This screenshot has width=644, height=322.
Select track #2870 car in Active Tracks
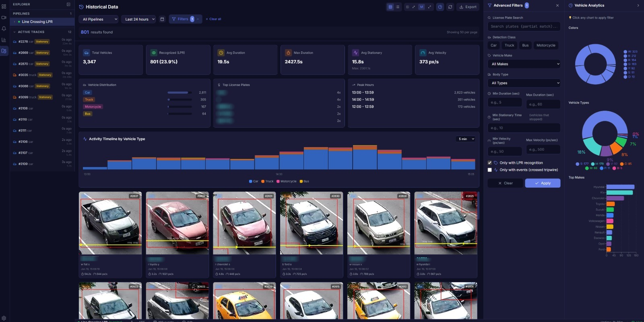[42, 64]
